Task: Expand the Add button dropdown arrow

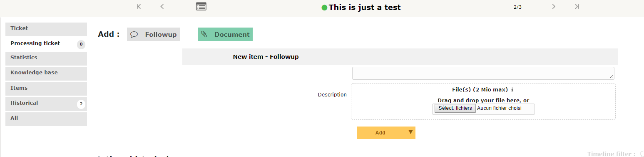Action: 410,132
